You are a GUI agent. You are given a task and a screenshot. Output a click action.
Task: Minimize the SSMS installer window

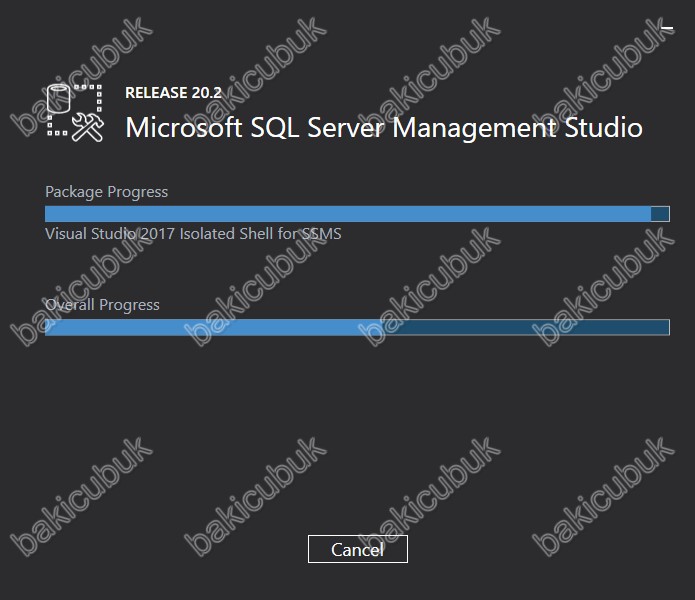667,28
